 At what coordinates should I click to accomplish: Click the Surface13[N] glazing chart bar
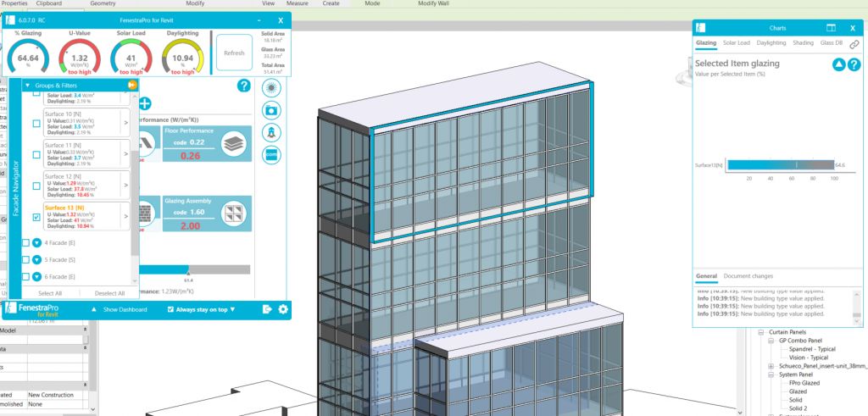781,165
